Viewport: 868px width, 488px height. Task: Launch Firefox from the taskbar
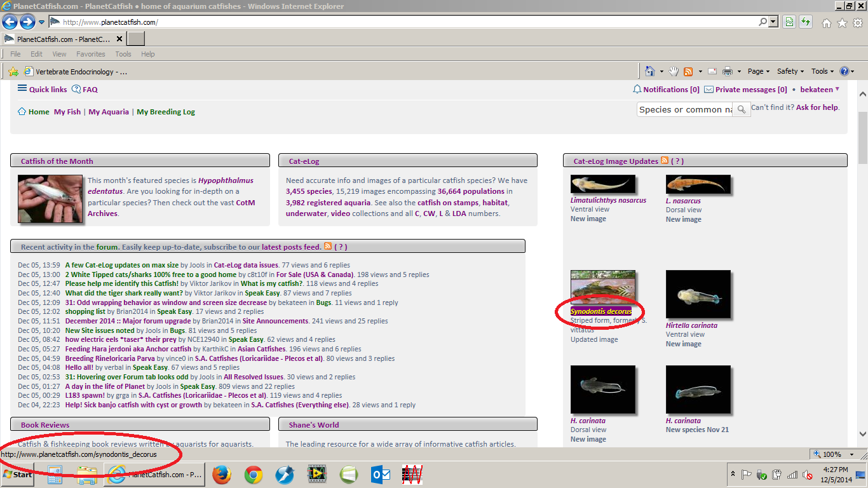coord(222,475)
